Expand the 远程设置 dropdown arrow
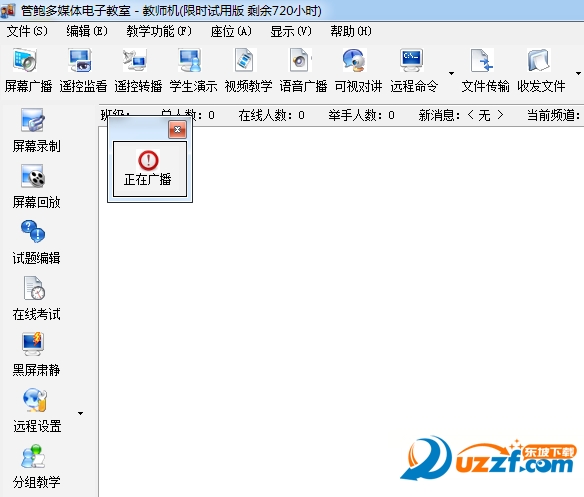 (80, 413)
